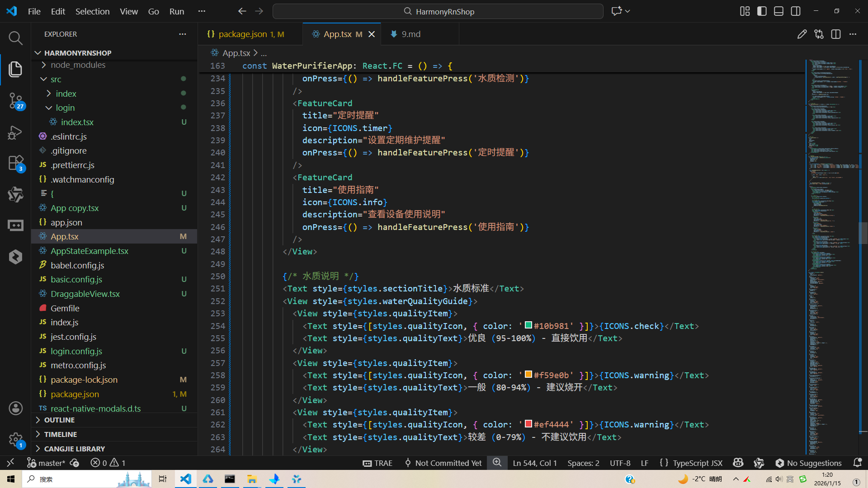The width and height of the screenshot is (868, 488).
Task: Open the Selection menu
Action: (92, 11)
